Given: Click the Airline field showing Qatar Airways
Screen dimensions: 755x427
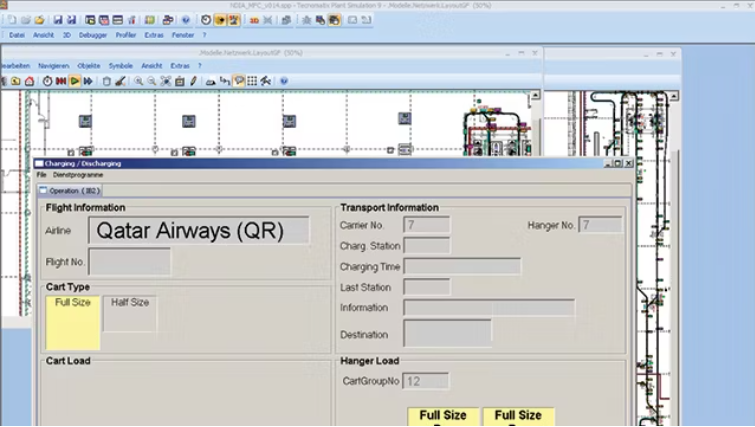Looking at the screenshot, I should pyautogui.click(x=199, y=231).
